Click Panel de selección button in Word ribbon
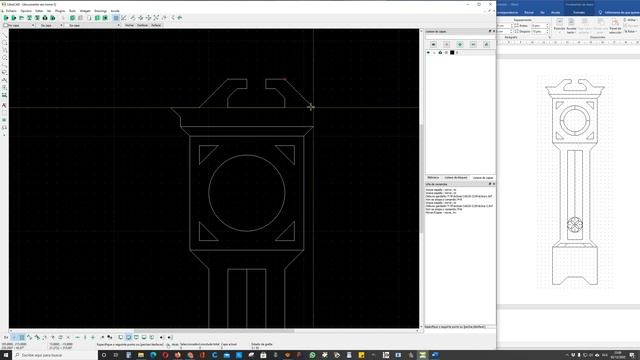 [x=615, y=25]
